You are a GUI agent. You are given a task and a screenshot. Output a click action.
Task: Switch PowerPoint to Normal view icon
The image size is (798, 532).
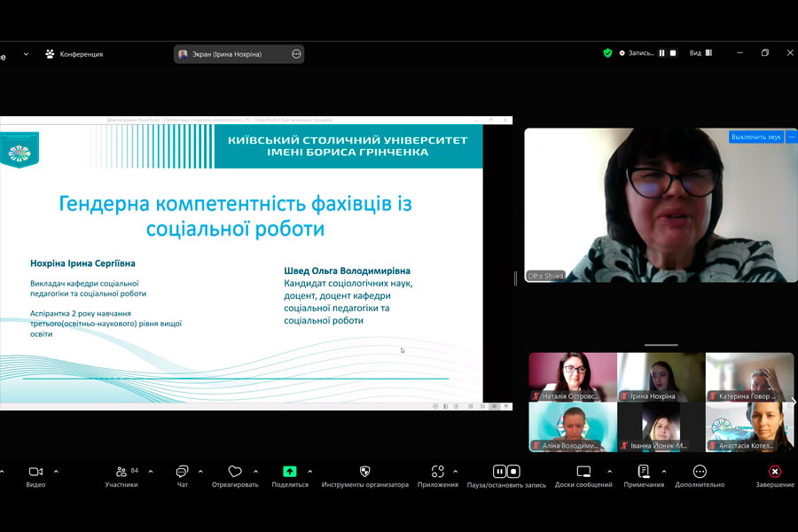click(x=471, y=406)
